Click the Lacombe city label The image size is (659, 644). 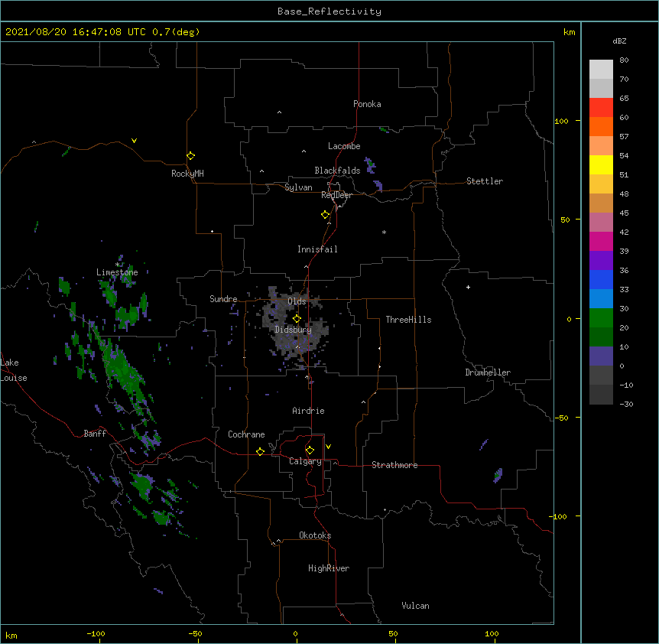(x=344, y=146)
